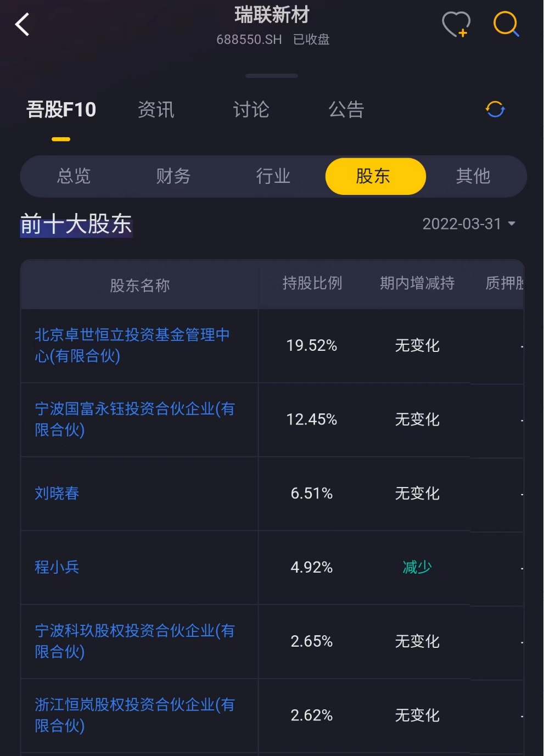
Task: Select the 行业 segment
Action: pyautogui.click(x=273, y=176)
